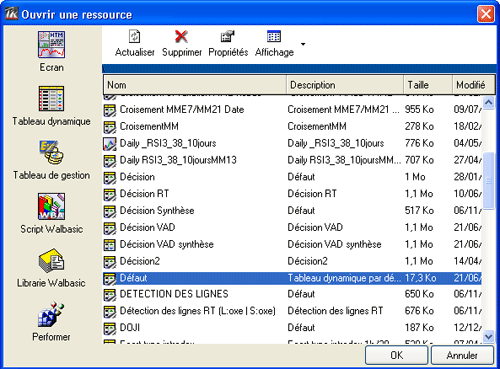
Task: Click icon beside the Décision row
Action: (x=110, y=177)
